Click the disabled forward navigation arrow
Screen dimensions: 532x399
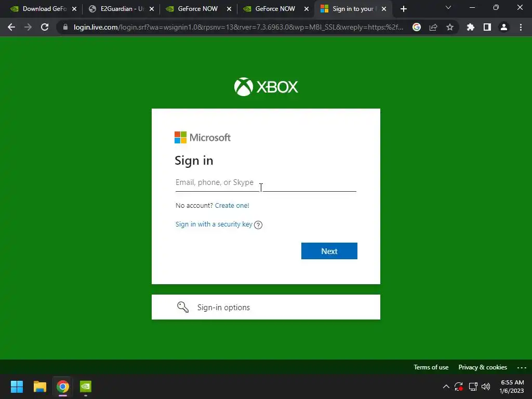(x=28, y=27)
